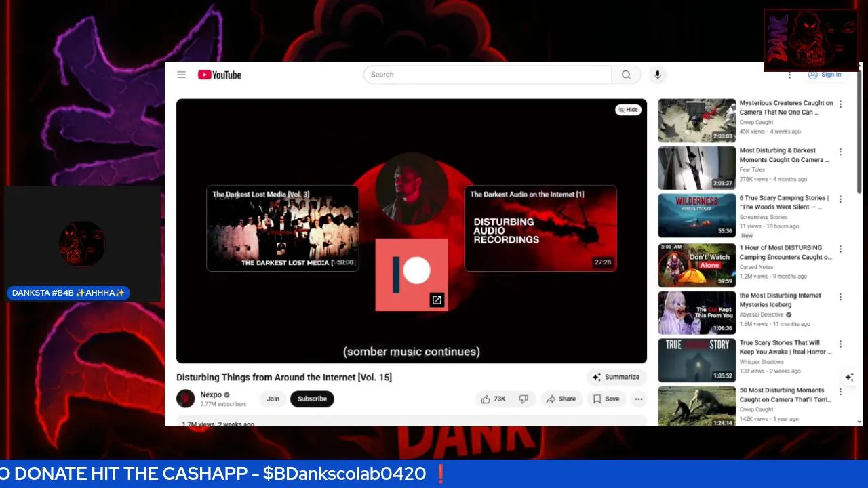Open The Darkest Lost Media Vol. 3 card
Image resolution: width=868 pixels, height=488 pixels.
(x=283, y=228)
